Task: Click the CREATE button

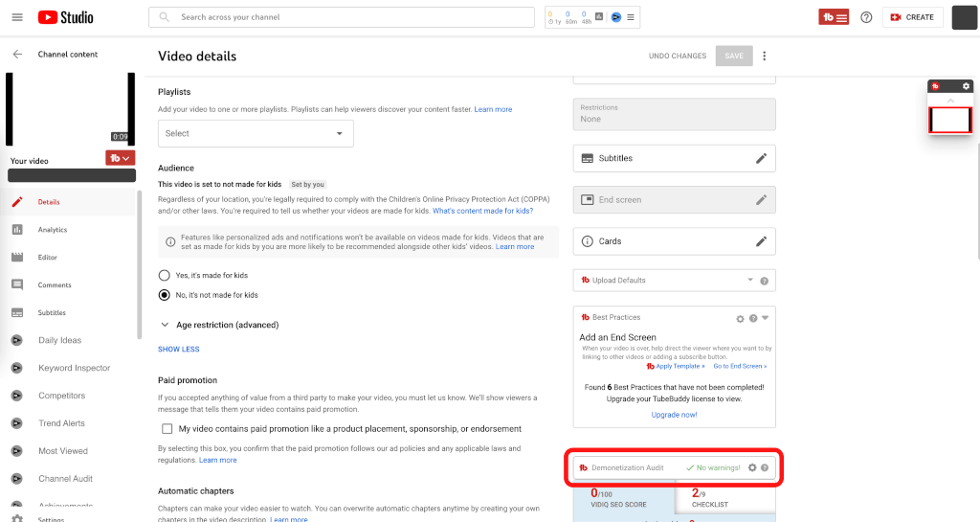Action: [x=912, y=17]
